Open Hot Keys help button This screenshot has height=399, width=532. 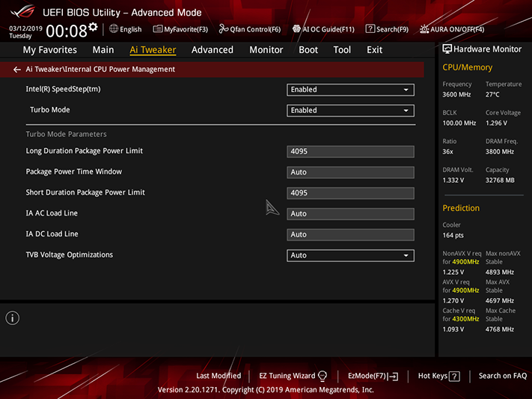(x=438, y=376)
